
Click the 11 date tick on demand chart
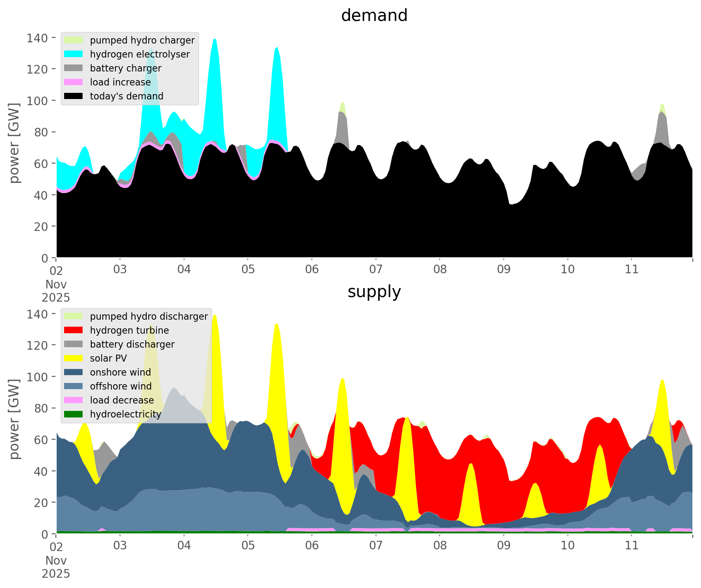(632, 270)
